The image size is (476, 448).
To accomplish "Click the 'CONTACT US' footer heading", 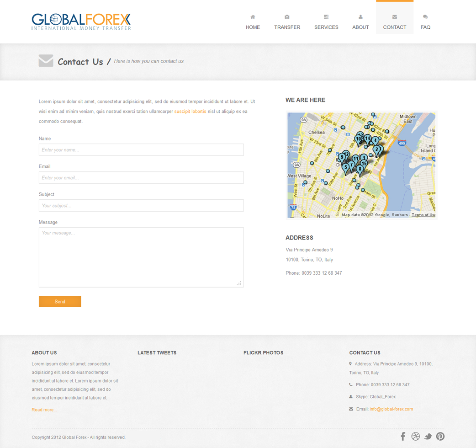I will click(x=365, y=352).
